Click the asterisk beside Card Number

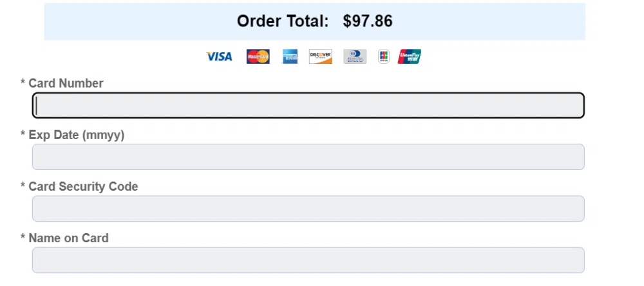pyautogui.click(x=23, y=83)
